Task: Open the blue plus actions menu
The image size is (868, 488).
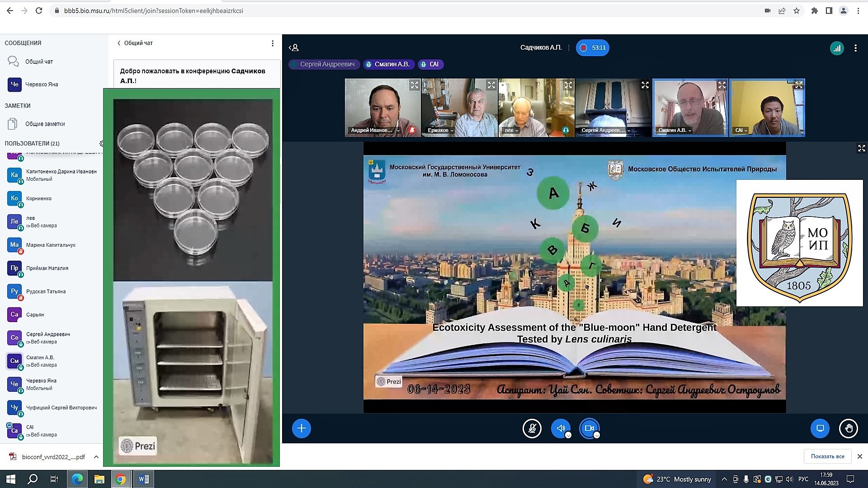Action: pyautogui.click(x=302, y=428)
